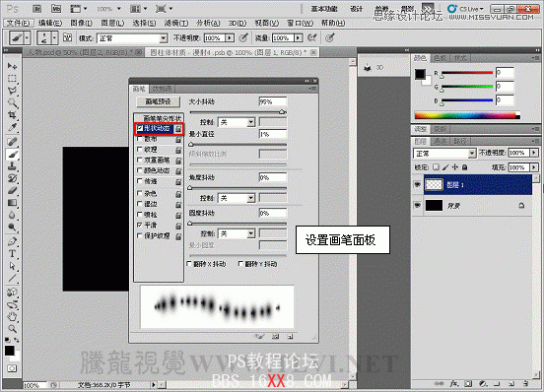Select the Line shape tool
The height and width of the screenshot is (392, 544).
tap(12, 278)
